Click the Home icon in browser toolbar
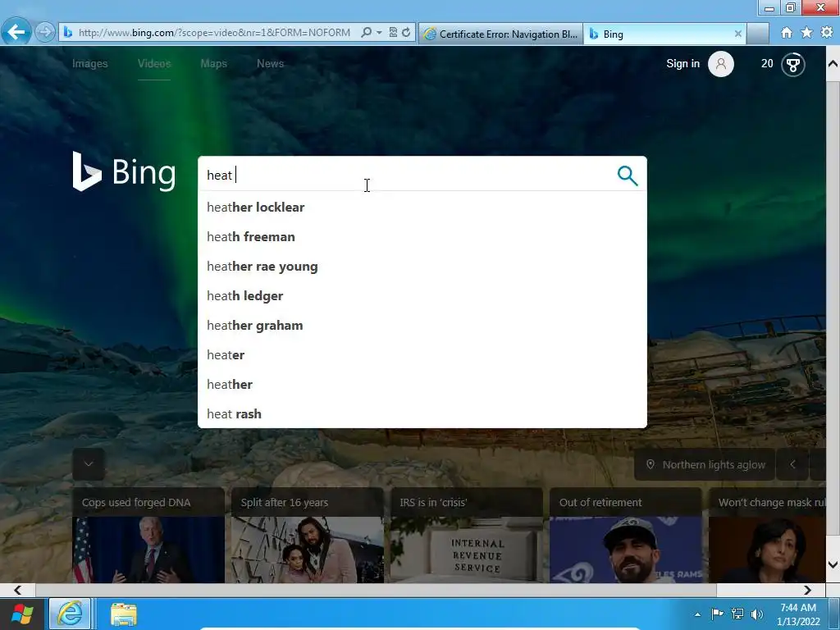 tap(787, 33)
